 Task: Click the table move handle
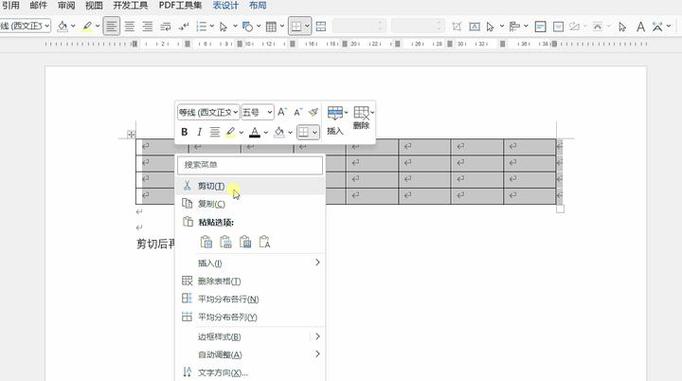tap(131, 134)
